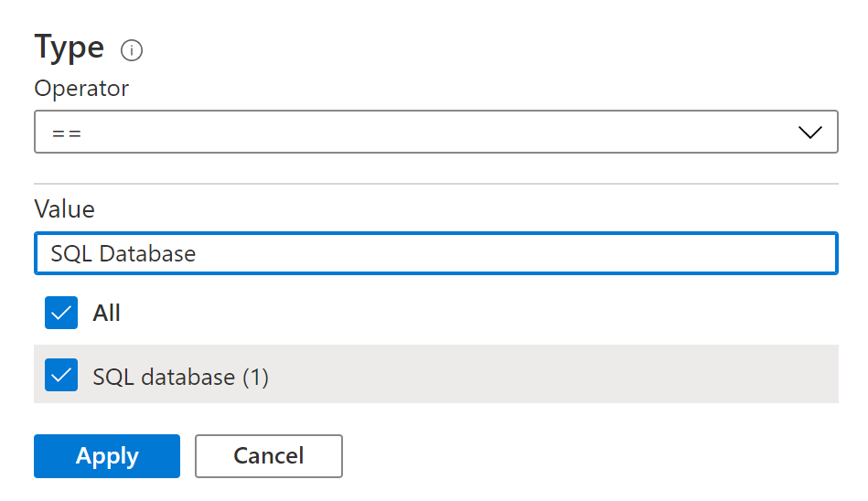Click the info icon beside Type
868x501 pixels.
[132, 50]
